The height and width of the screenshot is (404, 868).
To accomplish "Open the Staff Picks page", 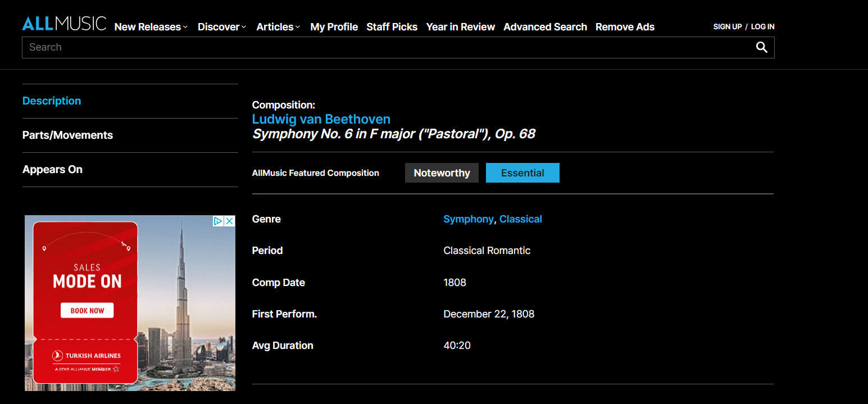I will [x=392, y=26].
